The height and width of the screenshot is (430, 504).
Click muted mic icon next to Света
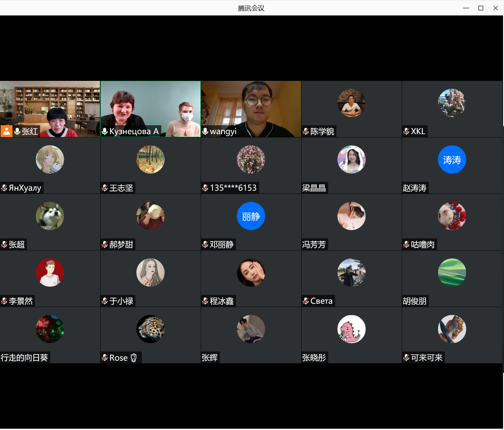[x=306, y=301]
